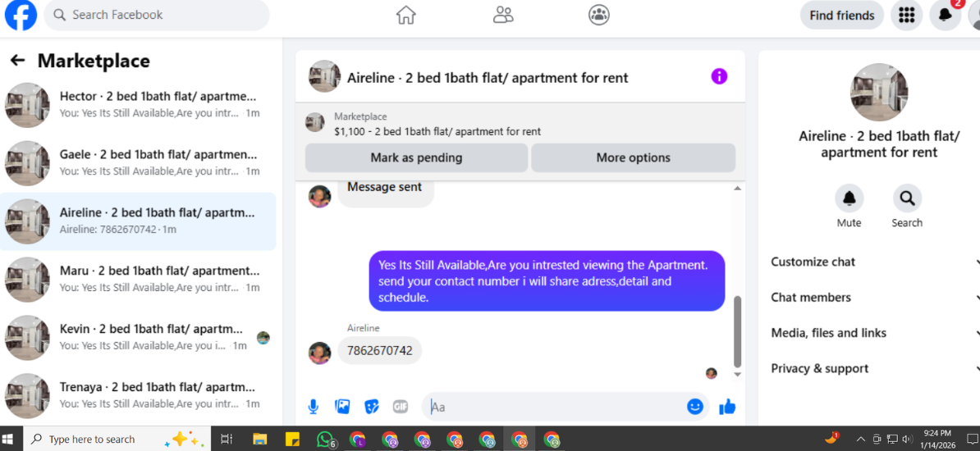Image resolution: width=980 pixels, height=451 pixels.
Task: Open the Facebook Home icon
Action: 406,15
